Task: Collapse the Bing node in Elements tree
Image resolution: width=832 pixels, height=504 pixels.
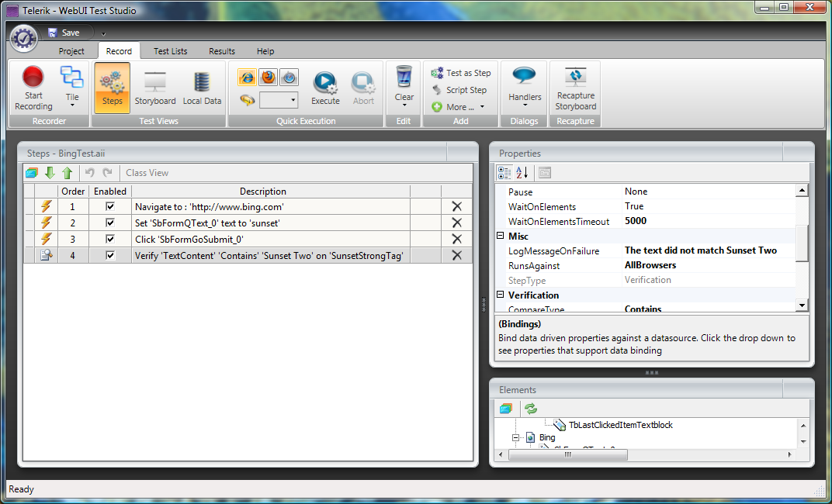Action: coord(515,438)
